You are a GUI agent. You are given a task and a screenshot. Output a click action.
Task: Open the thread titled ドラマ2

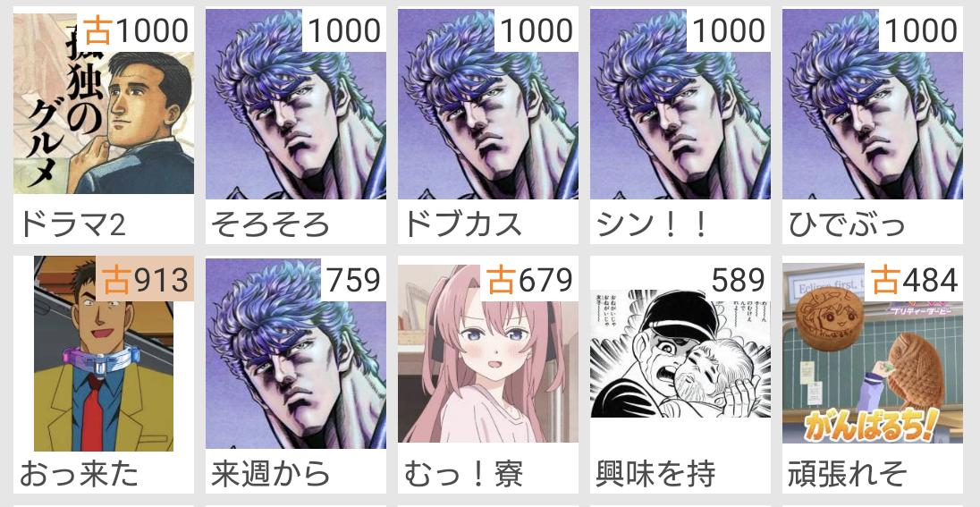click(x=72, y=224)
